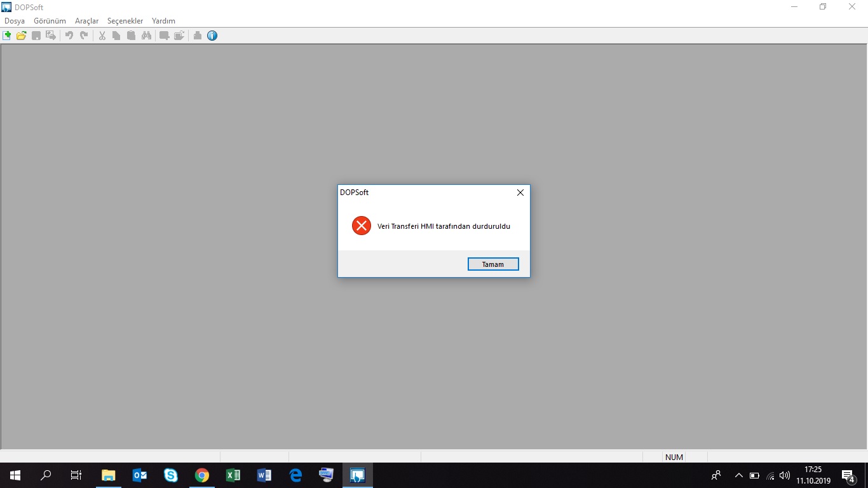The image size is (868, 488).
Task: Click the red error icon in dialog
Action: tap(362, 226)
